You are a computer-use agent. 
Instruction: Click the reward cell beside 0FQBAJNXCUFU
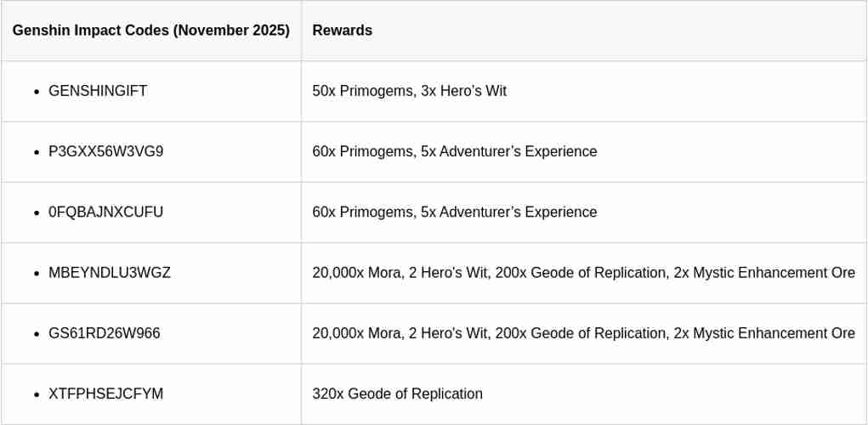454,212
